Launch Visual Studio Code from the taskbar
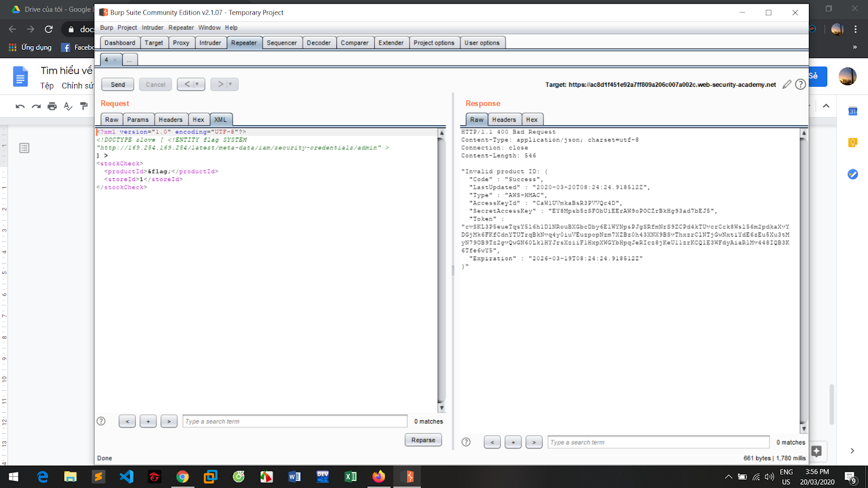The width and height of the screenshot is (868, 488). [126, 477]
